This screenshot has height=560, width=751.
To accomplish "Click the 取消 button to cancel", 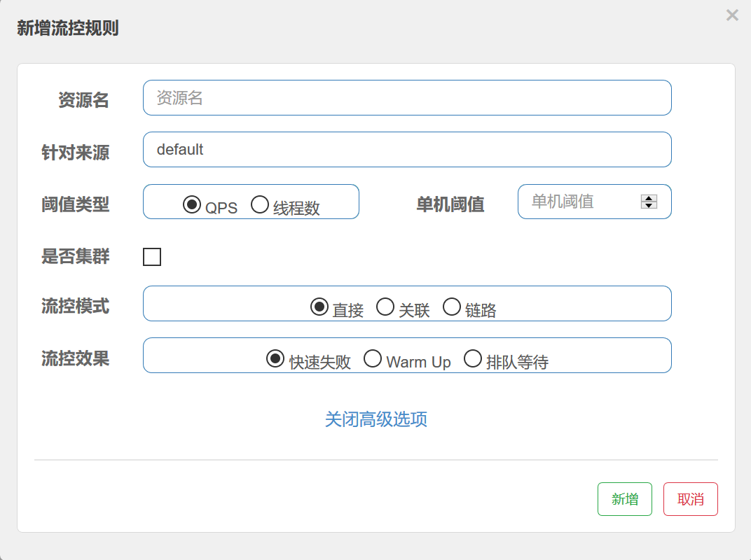I will [690, 498].
